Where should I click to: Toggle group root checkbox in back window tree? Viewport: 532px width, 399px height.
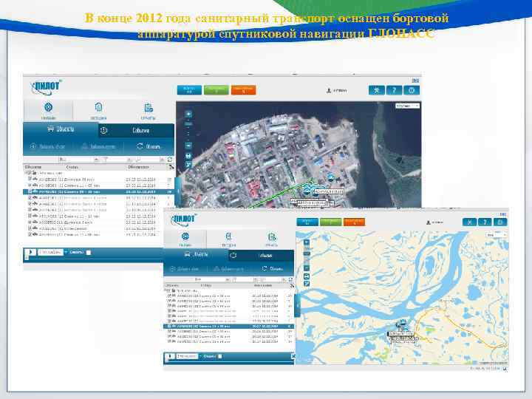point(30,173)
